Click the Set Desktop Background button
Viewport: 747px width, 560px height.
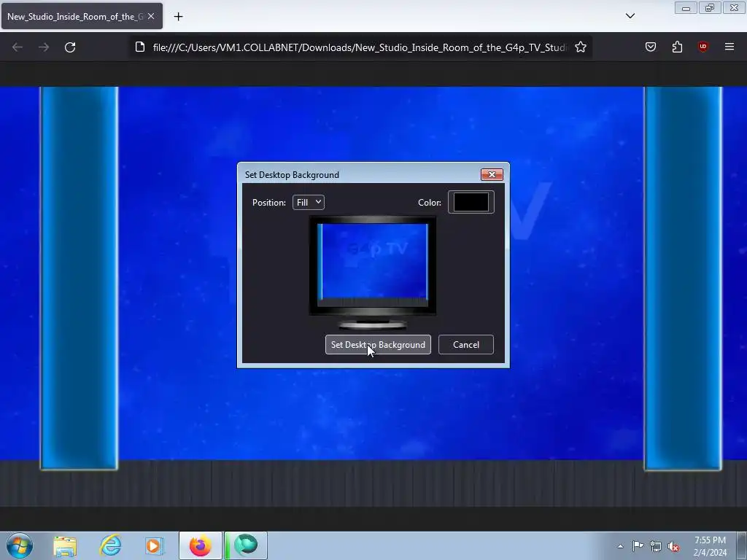click(378, 345)
